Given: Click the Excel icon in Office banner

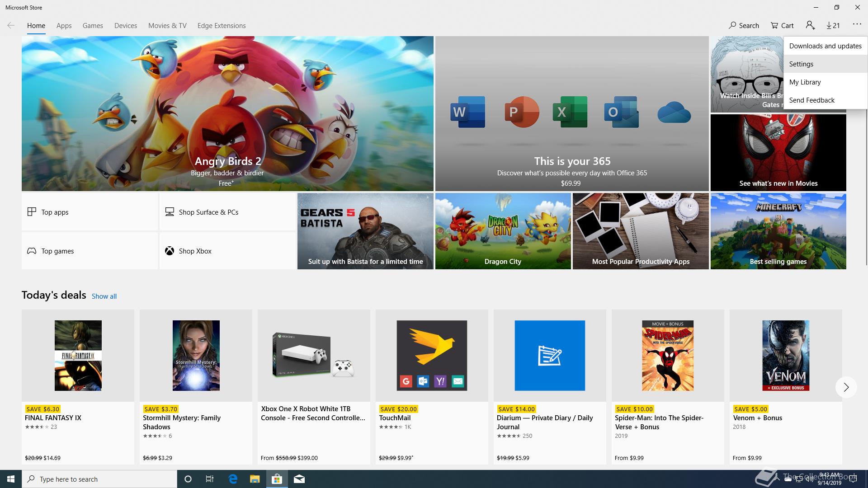Looking at the screenshot, I should [570, 112].
